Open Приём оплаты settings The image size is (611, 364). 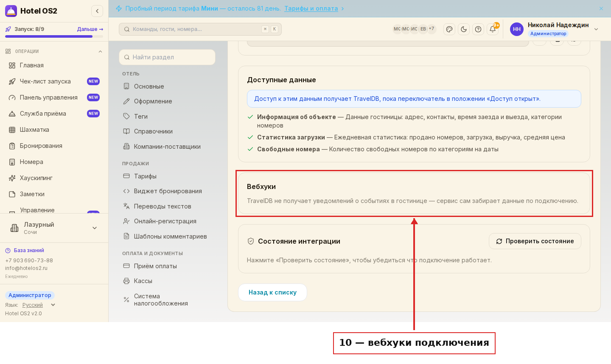[x=167, y=266]
